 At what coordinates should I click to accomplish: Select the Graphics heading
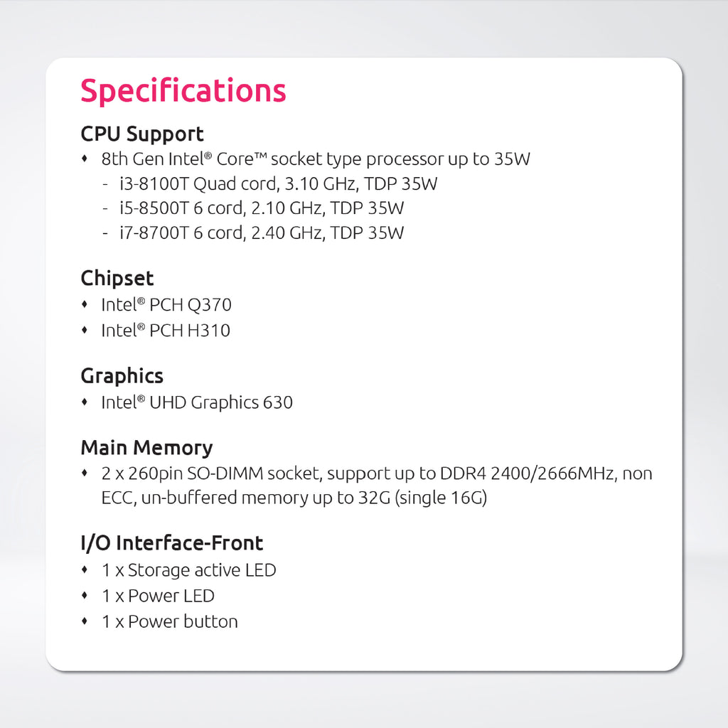(122, 376)
